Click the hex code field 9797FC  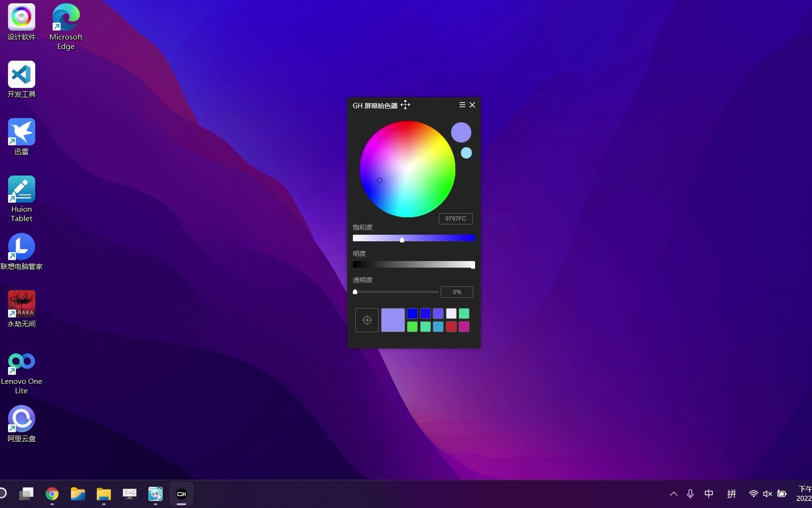tap(456, 219)
